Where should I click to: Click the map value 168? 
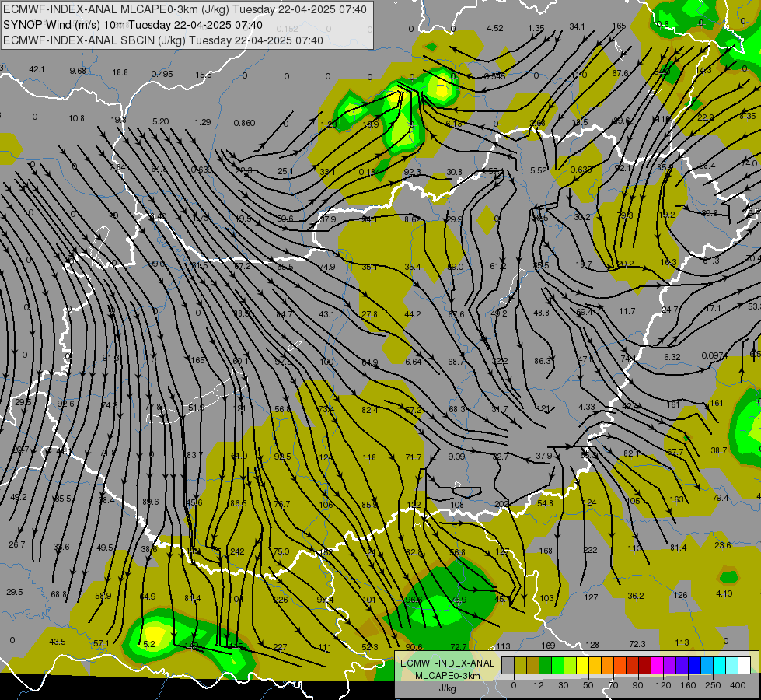546,551
